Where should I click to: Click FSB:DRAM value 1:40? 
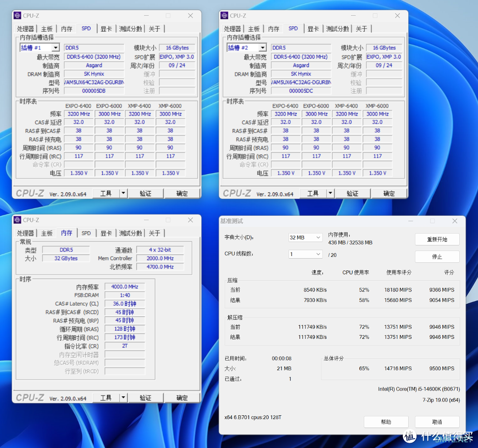[x=125, y=295]
